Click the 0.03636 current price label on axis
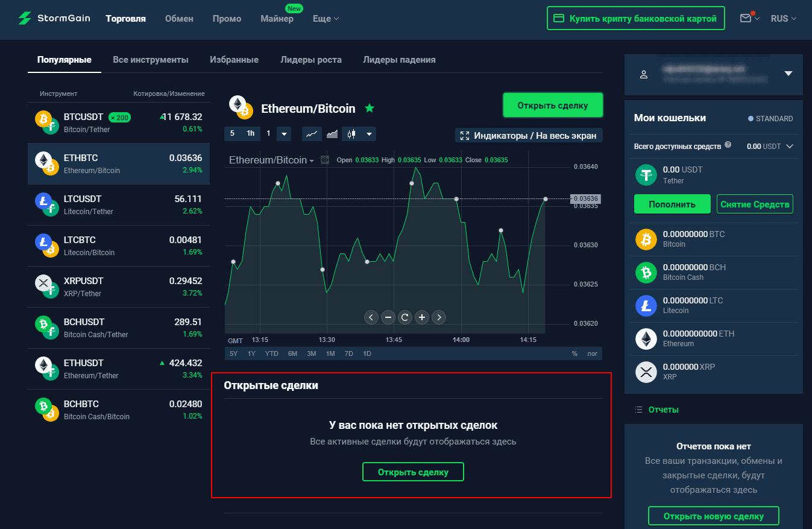The image size is (812, 529). [585, 198]
